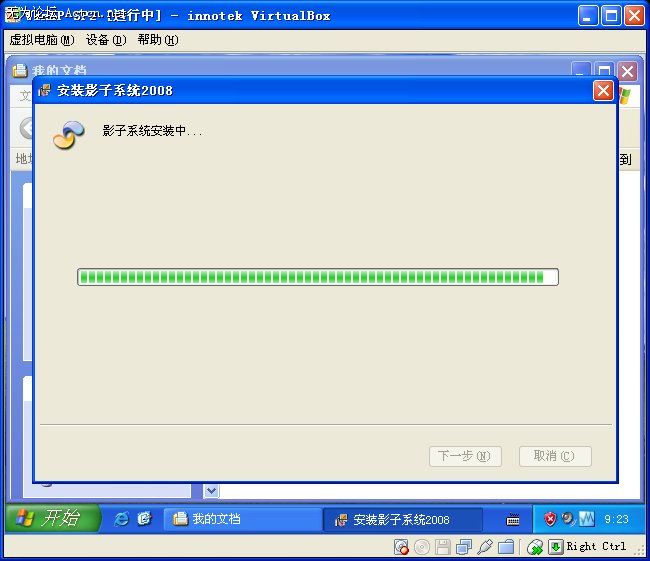This screenshot has height=561, width=650.
Task: Switch to 我的文档 taskbar button
Action: 243,519
